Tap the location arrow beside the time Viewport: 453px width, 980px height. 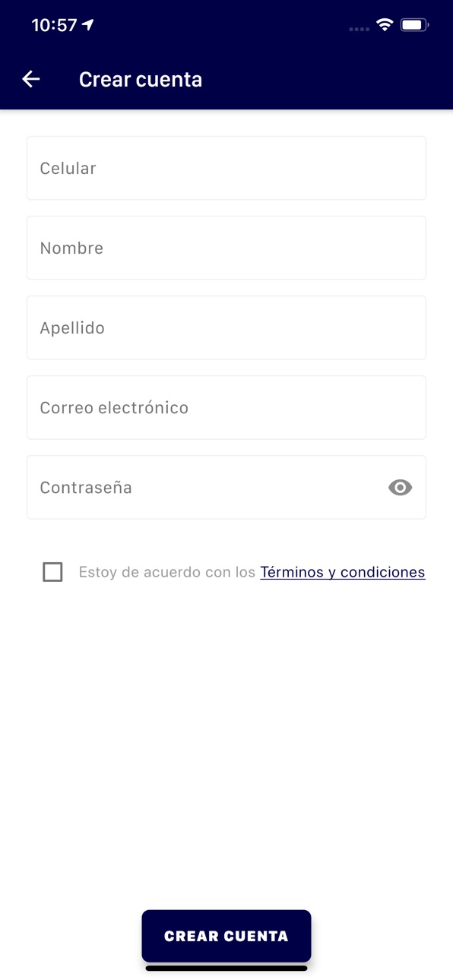[x=88, y=25]
